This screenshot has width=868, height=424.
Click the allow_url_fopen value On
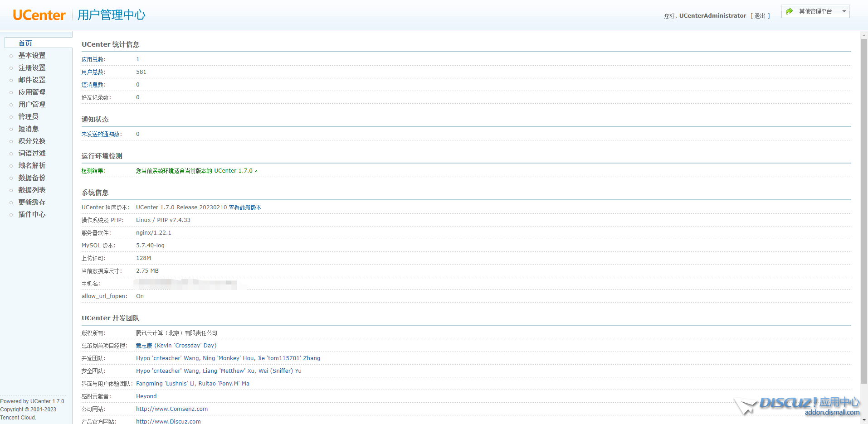pos(140,296)
